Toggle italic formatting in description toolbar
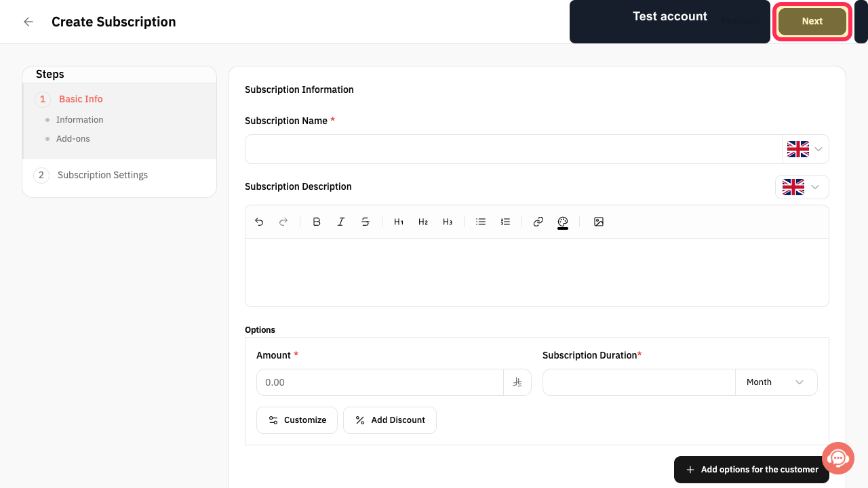The image size is (868, 488). pos(341,222)
